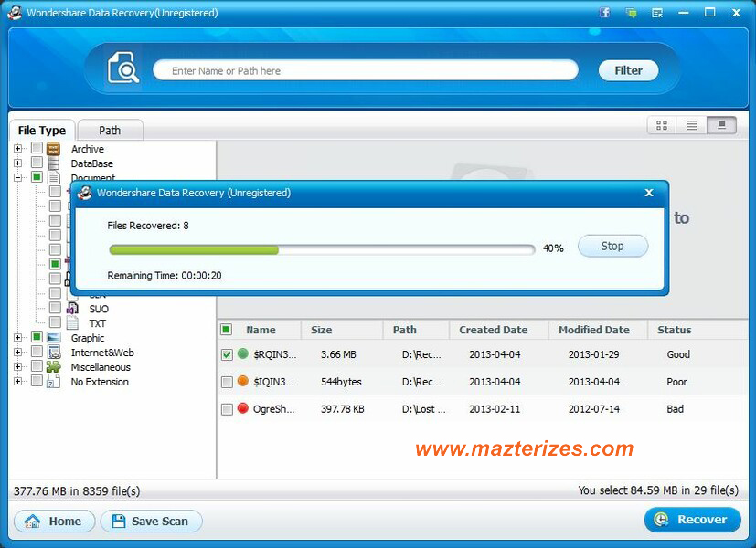Tick the DataBase checkbox
Viewport: 756px width, 548px height.
[37, 163]
